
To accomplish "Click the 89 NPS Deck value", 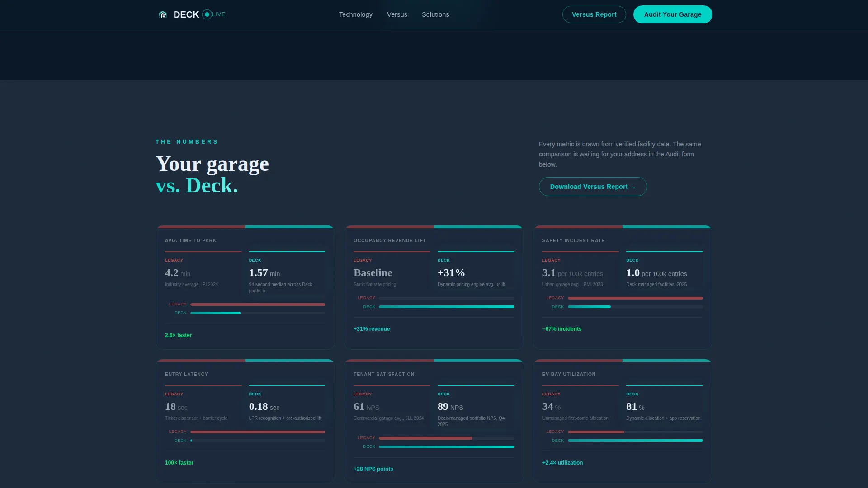I will point(450,407).
